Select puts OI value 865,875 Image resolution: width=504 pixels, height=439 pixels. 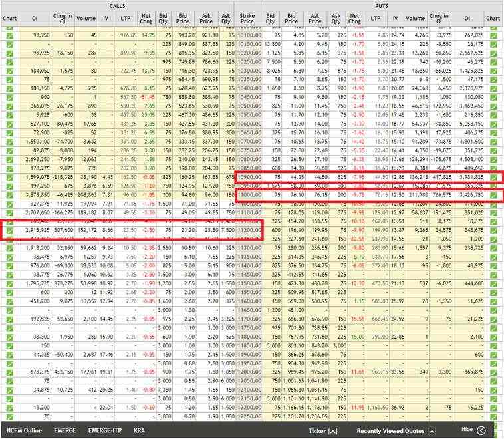473,372
